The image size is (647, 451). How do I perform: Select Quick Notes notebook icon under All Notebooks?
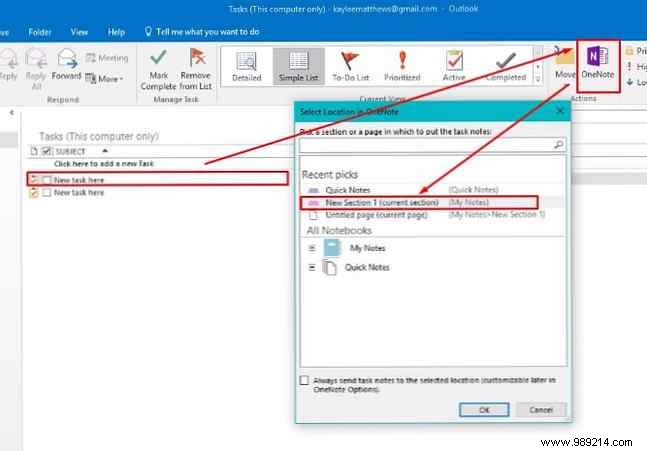click(x=329, y=267)
